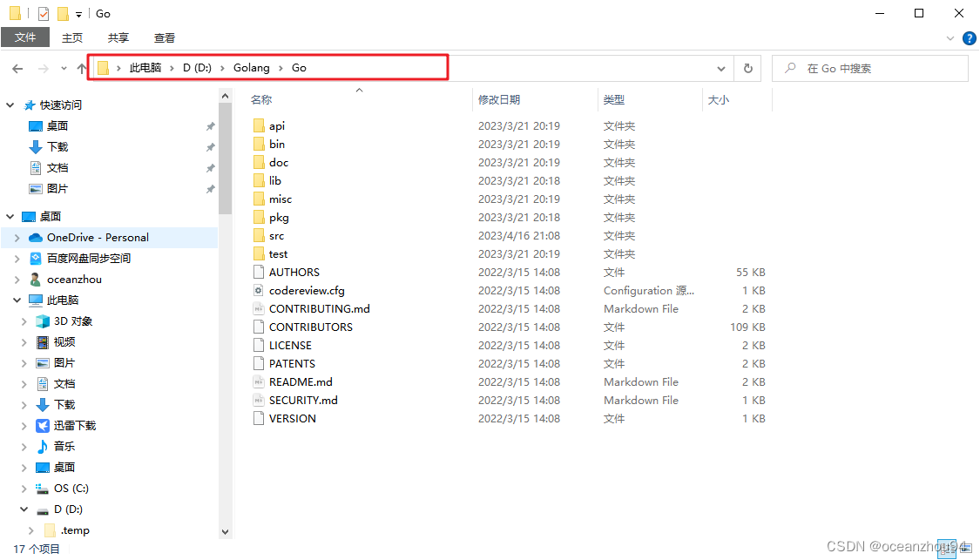Refresh the current folder view

(747, 68)
